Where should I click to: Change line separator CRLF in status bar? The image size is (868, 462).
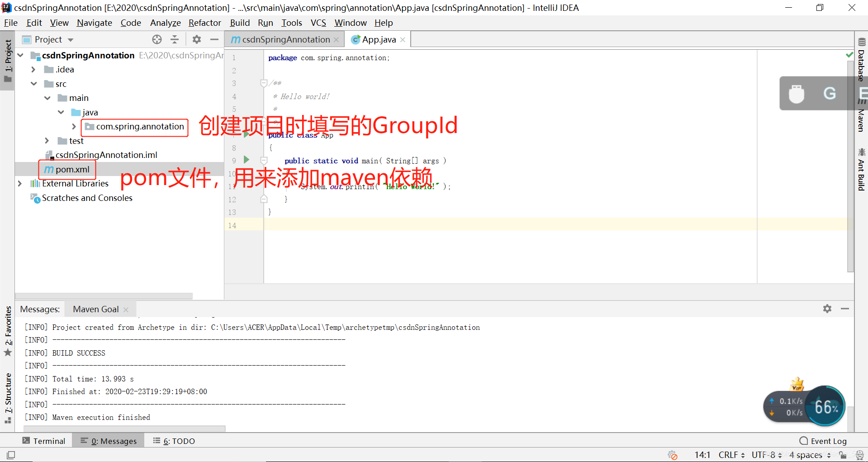(731, 455)
